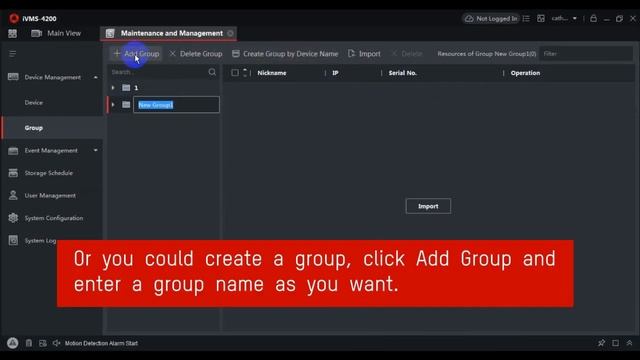Select Group in the sidebar

pyautogui.click(x=33, y=128)
